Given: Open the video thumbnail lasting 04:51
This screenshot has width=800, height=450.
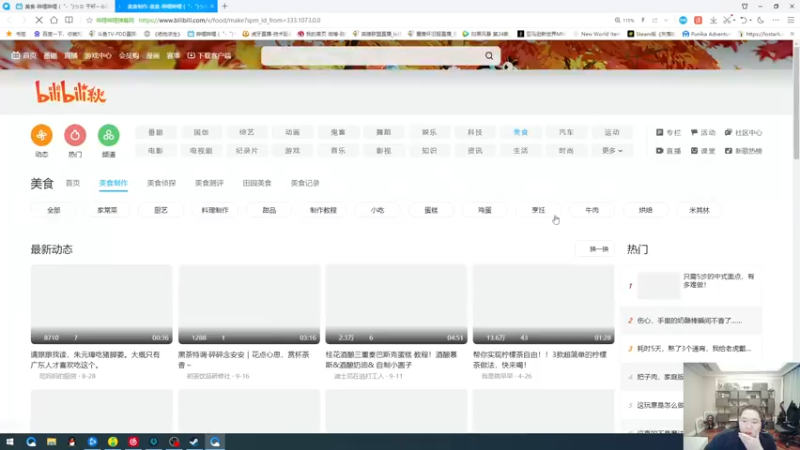Looking at the screenshot, I should [x=396, y=304].
